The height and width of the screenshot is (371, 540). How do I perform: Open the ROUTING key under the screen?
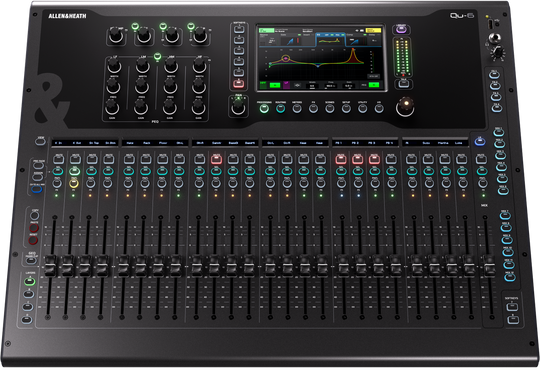(x=280, y=109)
